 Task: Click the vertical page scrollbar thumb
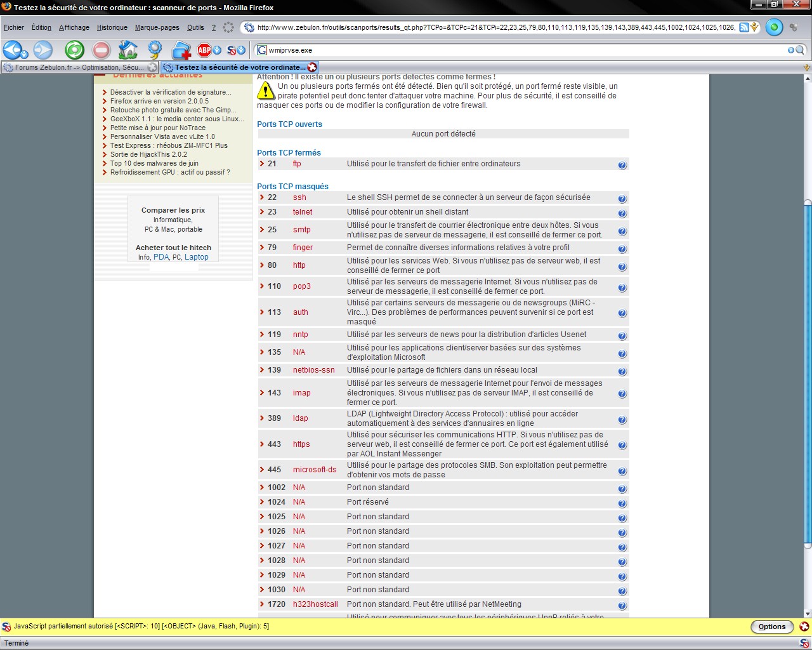(x=807, y=375)
